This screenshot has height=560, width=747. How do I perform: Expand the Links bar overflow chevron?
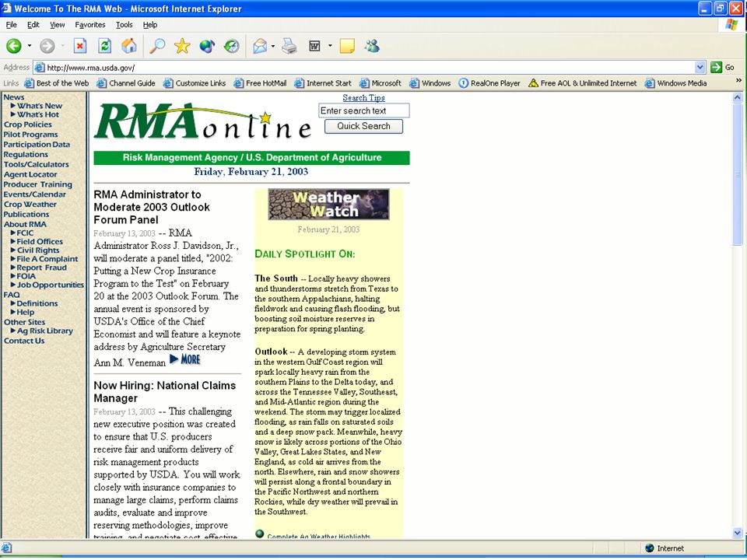pos(739,80)
